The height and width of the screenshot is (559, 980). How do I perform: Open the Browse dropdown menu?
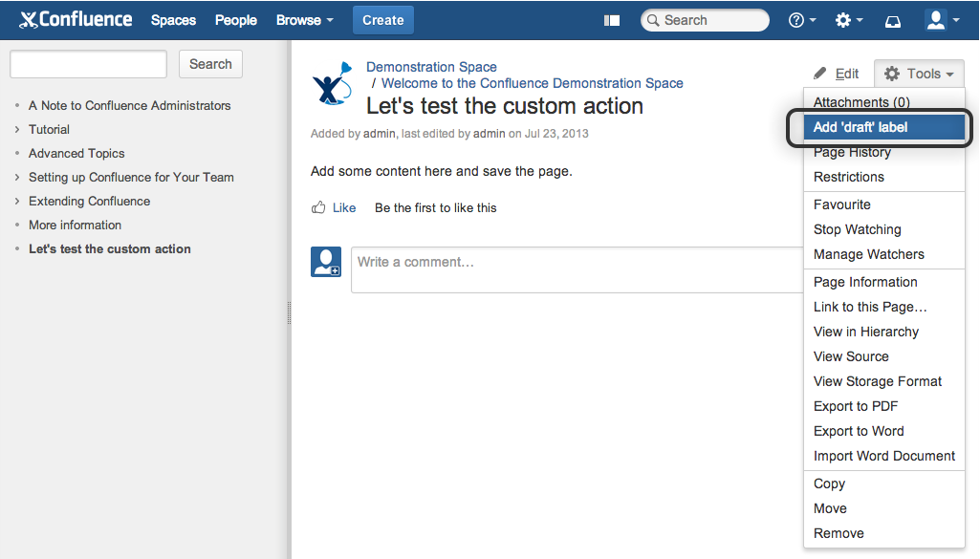click(305, 20)
